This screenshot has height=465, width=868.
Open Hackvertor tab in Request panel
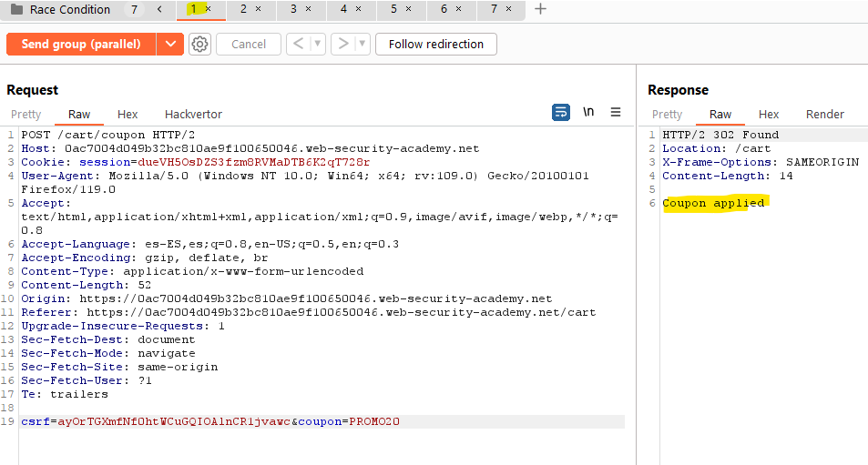(193, 114)
